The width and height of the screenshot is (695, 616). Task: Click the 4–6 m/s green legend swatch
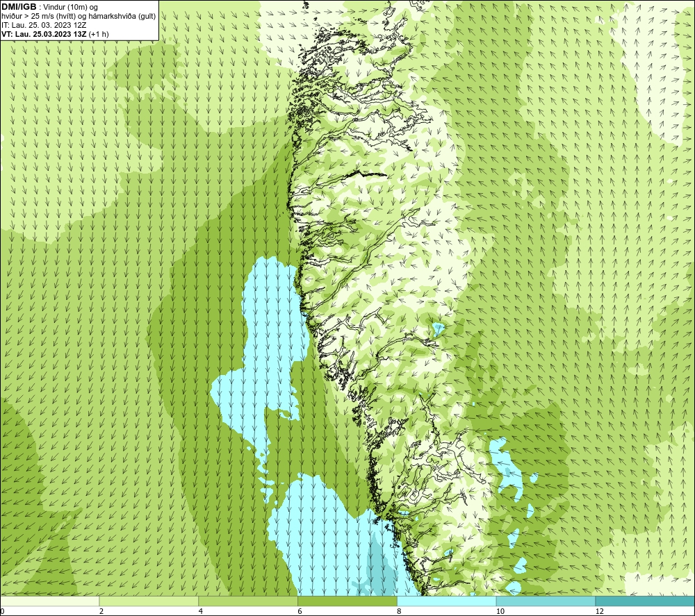pos(248,601)
